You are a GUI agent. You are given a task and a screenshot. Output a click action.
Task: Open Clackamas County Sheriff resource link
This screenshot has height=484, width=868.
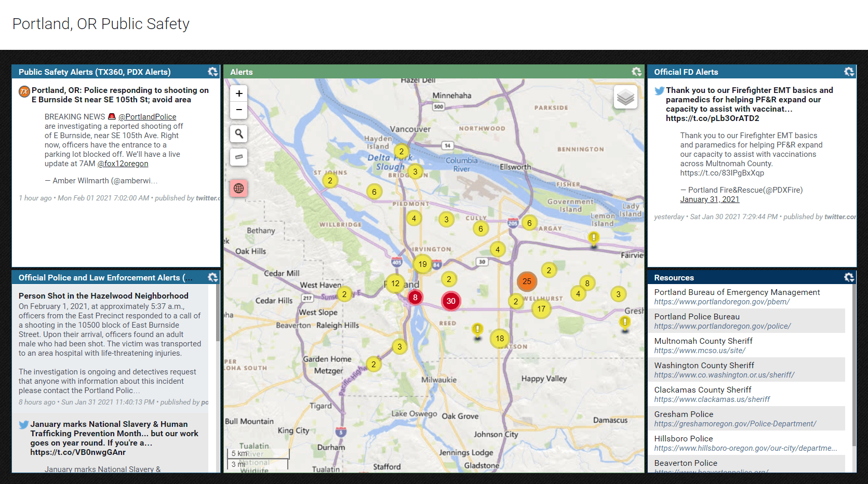[x=745, y=394]
